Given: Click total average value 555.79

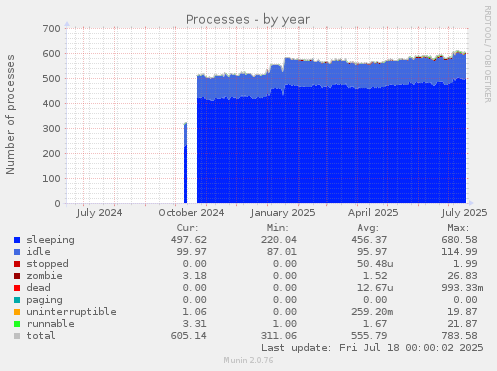Looking at the screenshot, I should (x=369, y=336).
